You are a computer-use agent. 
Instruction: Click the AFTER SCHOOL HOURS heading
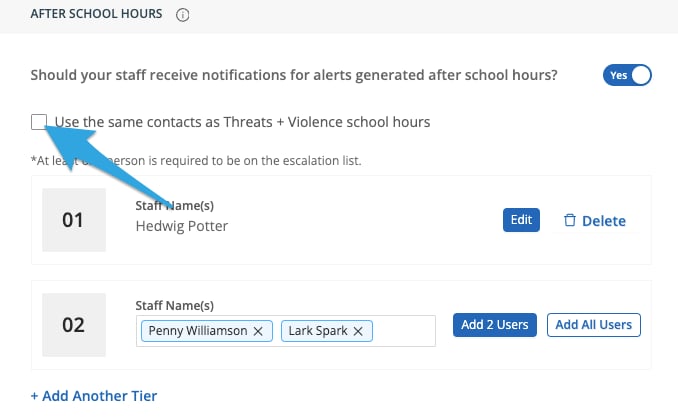96,14
